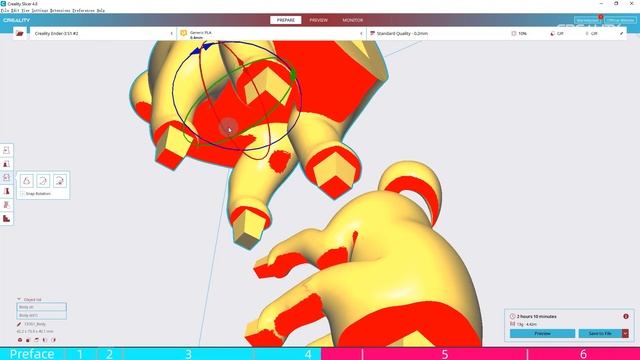Expand the Creality Ender-3 S1 printer selector
The image size is (640, 360).
pos(103,33)
